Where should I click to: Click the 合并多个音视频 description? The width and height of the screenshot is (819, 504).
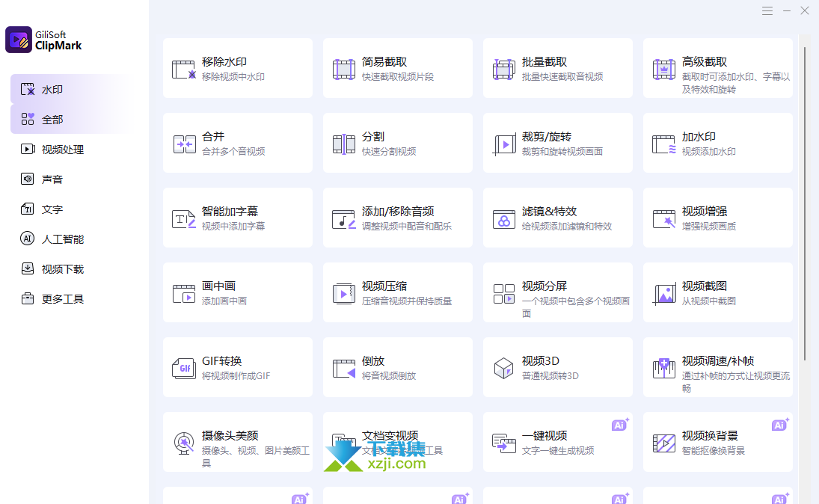[233, 152]
